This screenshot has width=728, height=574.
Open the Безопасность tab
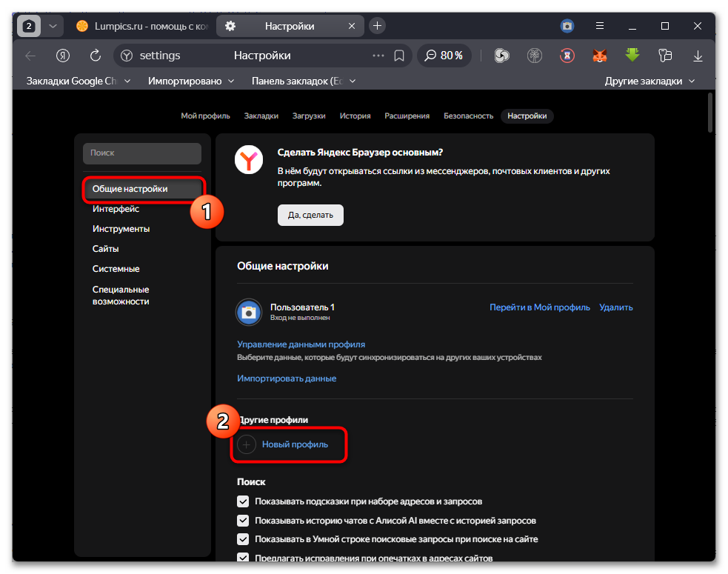click(x=468, y=116)
